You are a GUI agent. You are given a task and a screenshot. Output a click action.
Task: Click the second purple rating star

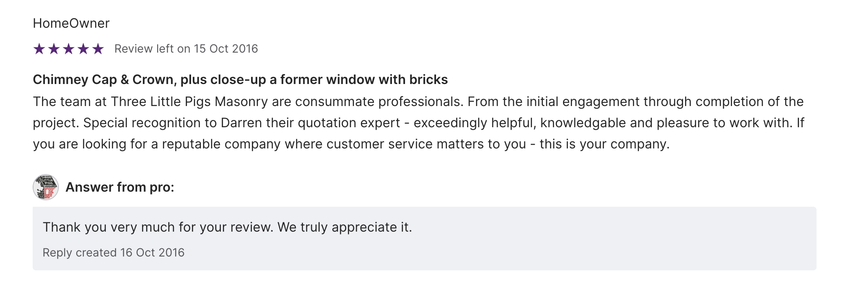click(54, 49)
